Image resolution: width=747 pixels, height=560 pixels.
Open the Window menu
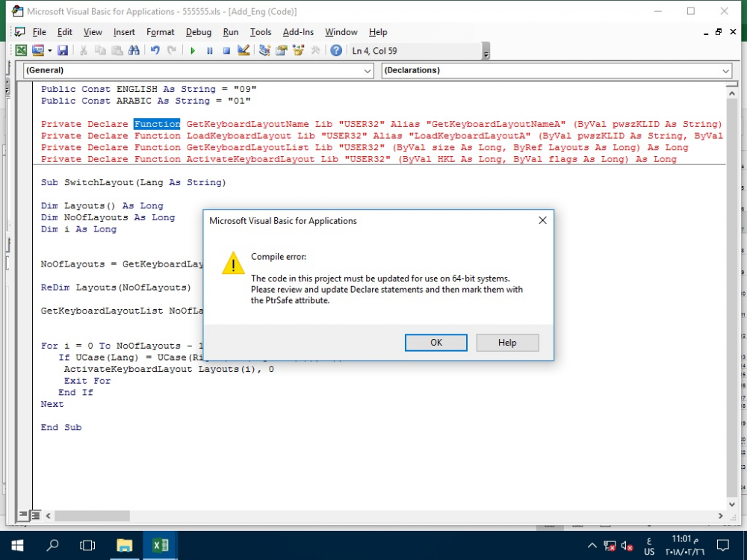pyautogui.click(x=341, y=32)
